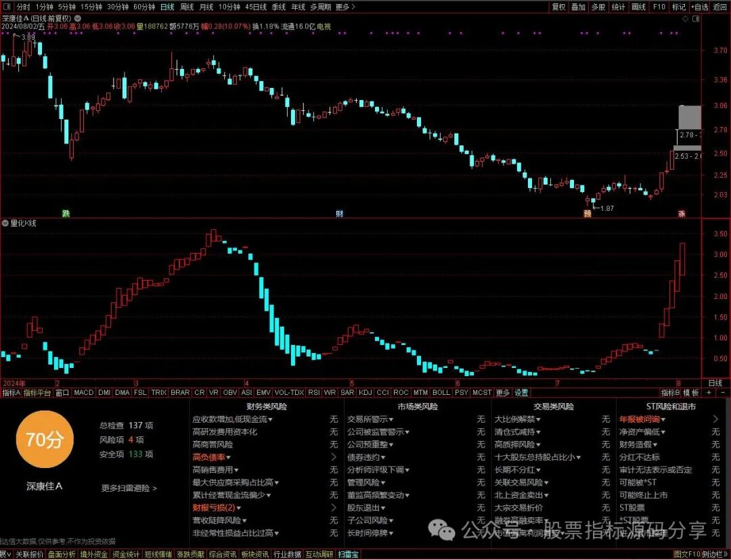Click 安全项 133 项 count
The image size is (731, 560).
tap(127, 454)
